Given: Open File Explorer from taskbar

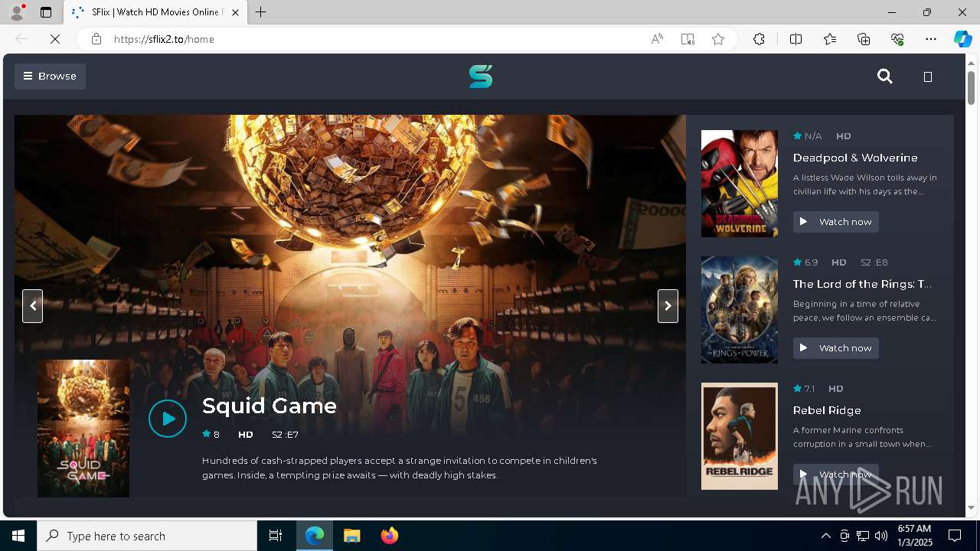Looking at the screenshot, I should pyautogui.click(x=352, y=536).
